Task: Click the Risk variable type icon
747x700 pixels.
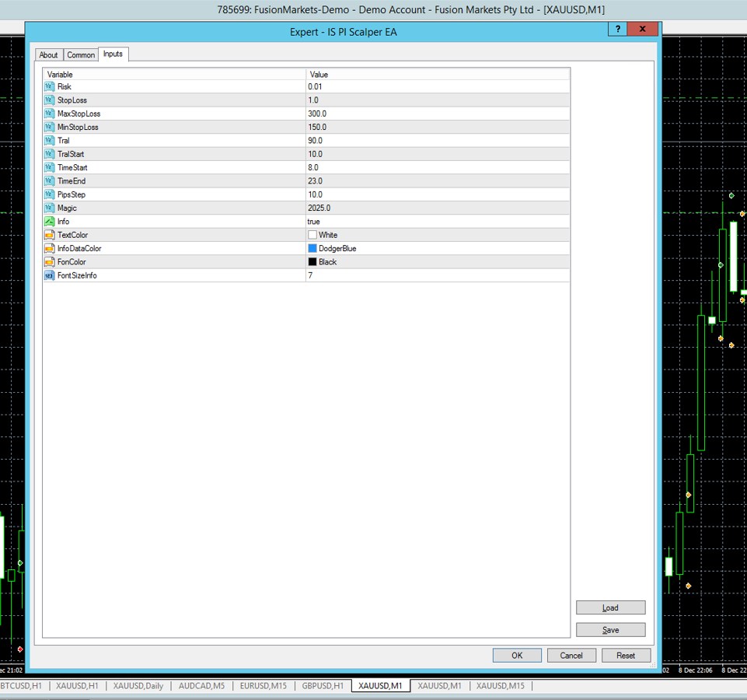Action: (50, 86)
